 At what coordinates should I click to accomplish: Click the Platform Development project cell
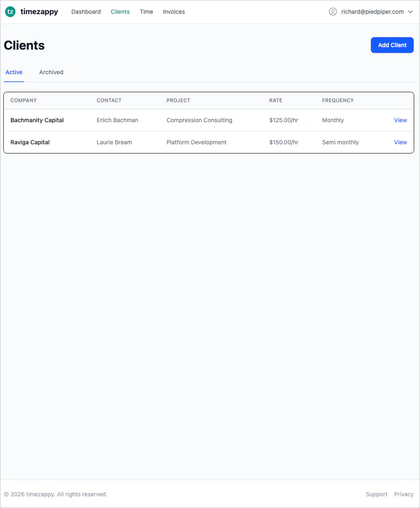point(197,142)
